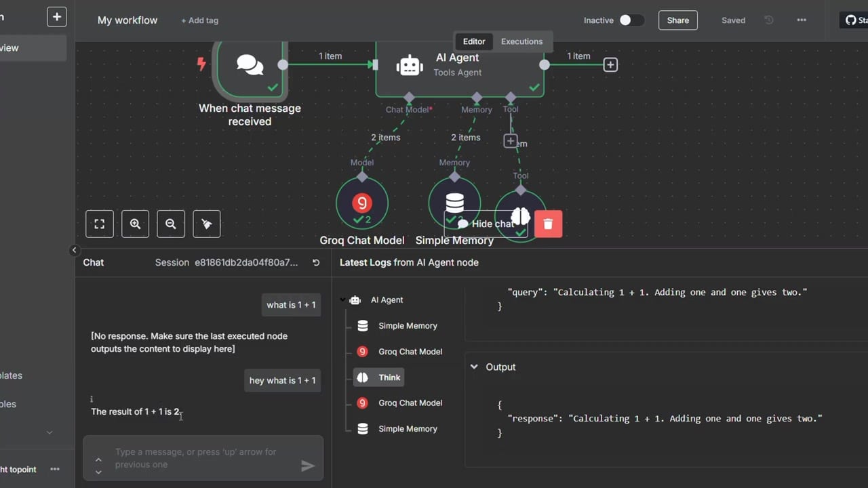The width and height of the screenshot is (868, 488).
Task: Click the send message arrow icon
Action: click(x=308, y=465)
